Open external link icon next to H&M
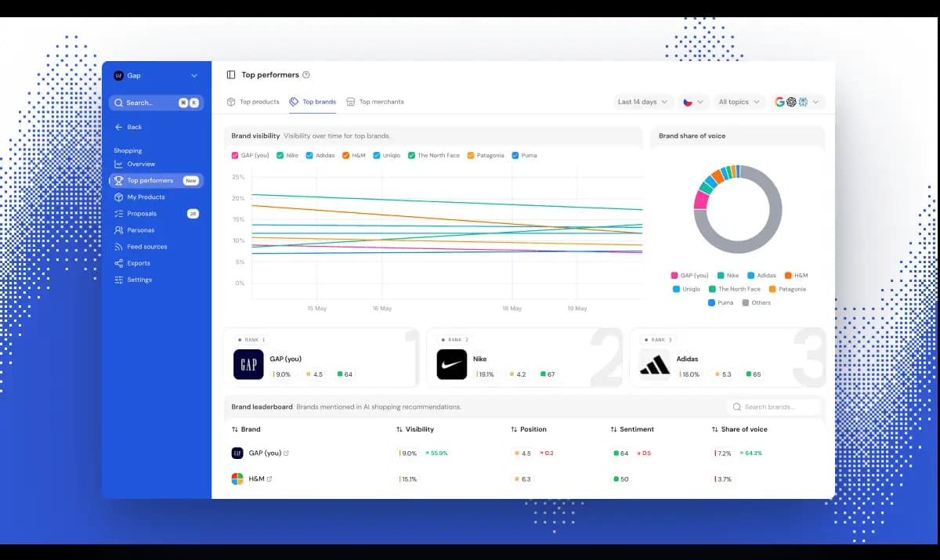 [269, 479]
